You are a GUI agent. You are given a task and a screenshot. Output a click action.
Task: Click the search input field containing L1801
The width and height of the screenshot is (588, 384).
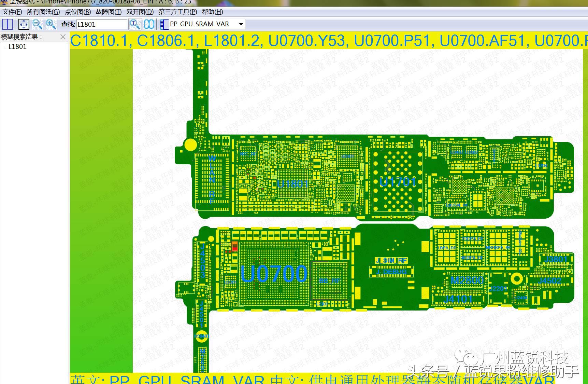(102, 24)
